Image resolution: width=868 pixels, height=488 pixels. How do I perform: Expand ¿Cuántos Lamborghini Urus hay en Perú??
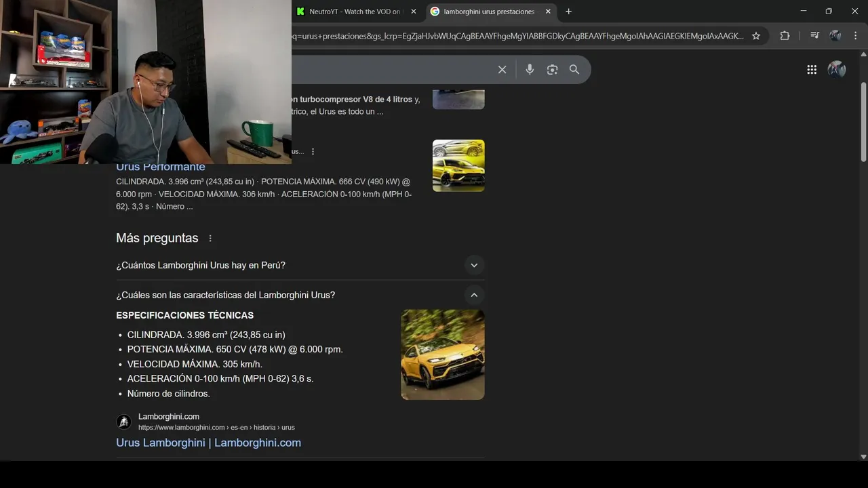coord(300,265)
